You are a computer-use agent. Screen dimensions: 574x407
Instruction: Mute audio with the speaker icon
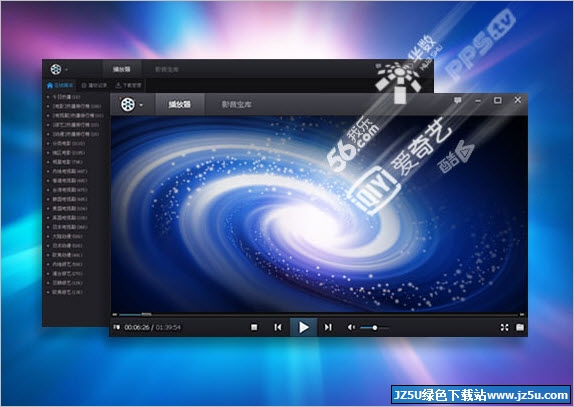(x=351, y=327)
